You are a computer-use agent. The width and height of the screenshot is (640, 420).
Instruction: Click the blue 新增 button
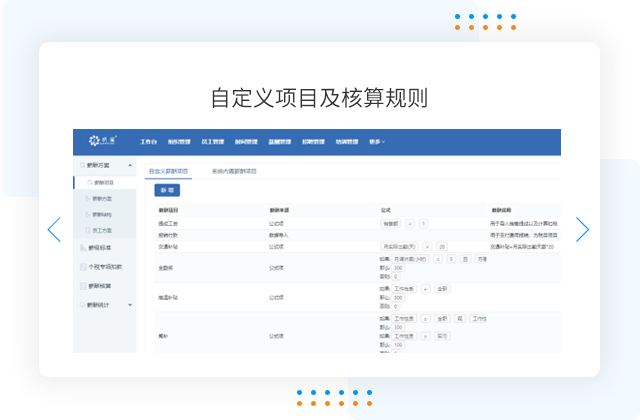(166, 190)
